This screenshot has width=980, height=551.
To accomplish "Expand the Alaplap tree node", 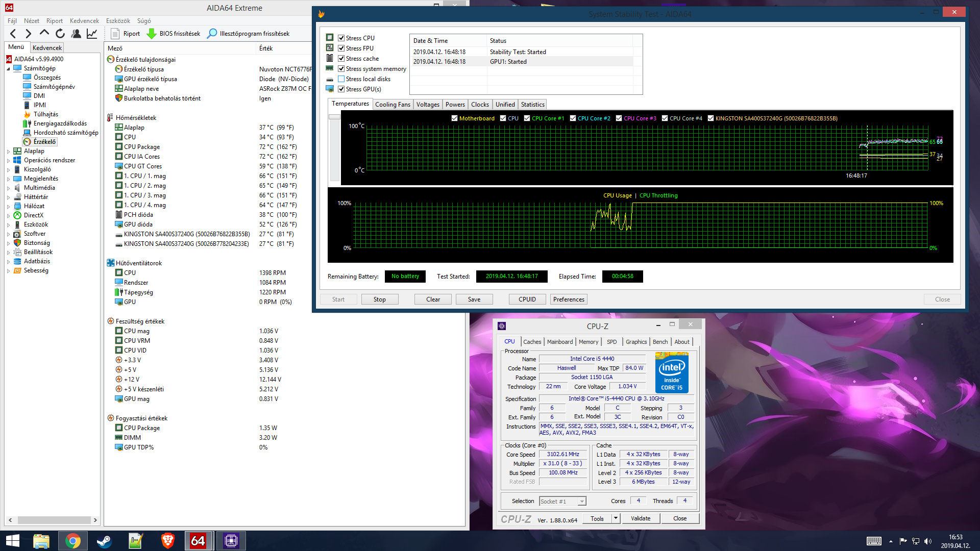I will pos(8,152).
